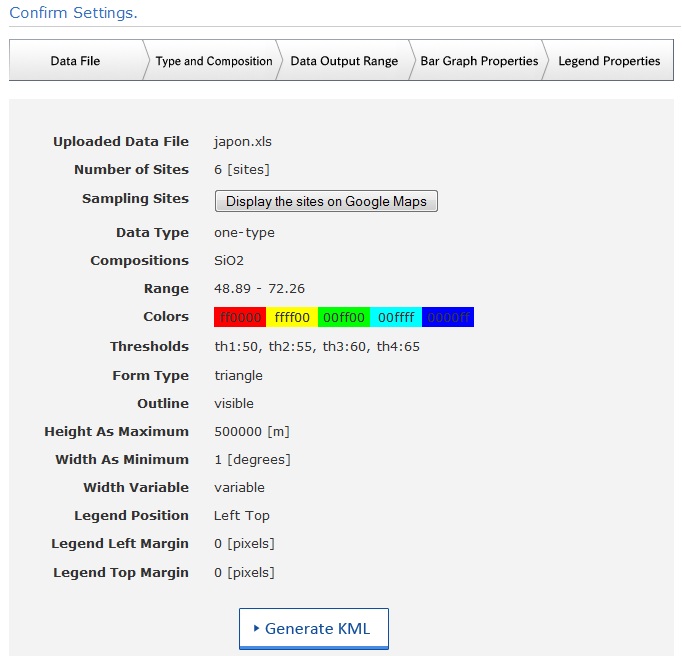682x656 pixels.
Task: Click the japon.xls file name
Action: click(243, 142)
